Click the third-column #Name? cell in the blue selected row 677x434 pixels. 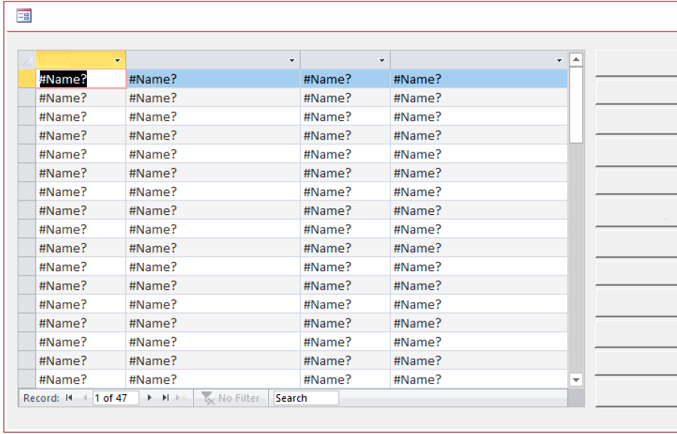pos(345,79)
